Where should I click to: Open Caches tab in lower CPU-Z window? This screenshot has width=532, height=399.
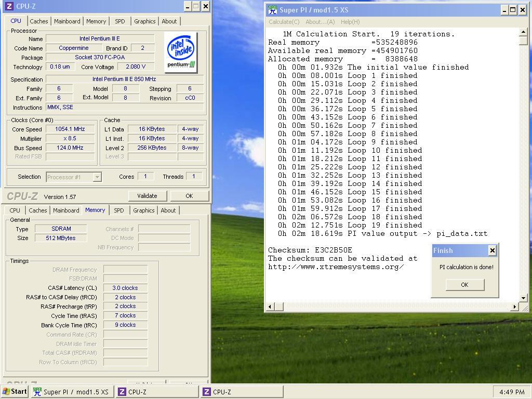pos(37,210)
